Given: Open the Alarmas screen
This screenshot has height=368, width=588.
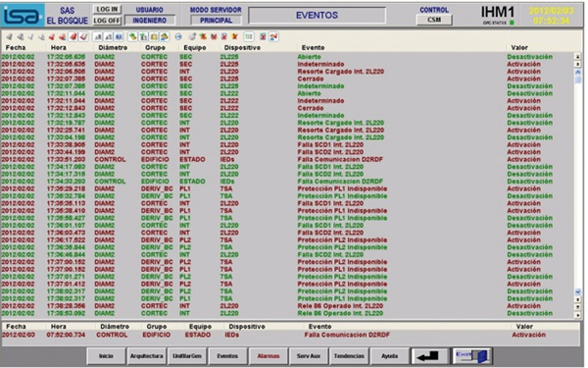Looking at the screenshot, I should 269,355.
